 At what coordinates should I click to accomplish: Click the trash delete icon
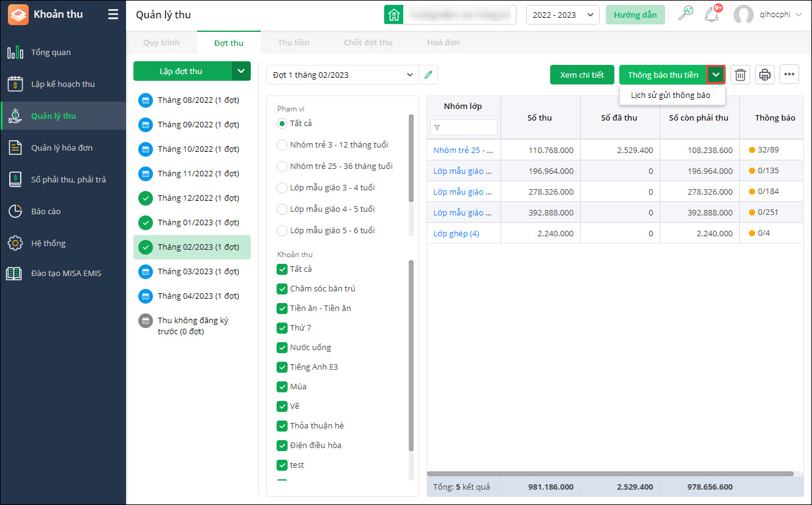coord(740,75)
